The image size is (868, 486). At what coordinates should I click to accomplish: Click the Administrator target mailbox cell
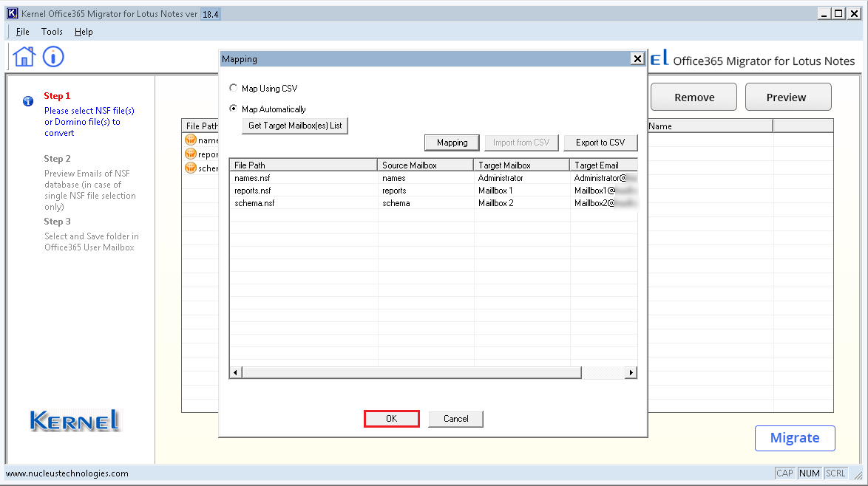click(x=521, y=178)
